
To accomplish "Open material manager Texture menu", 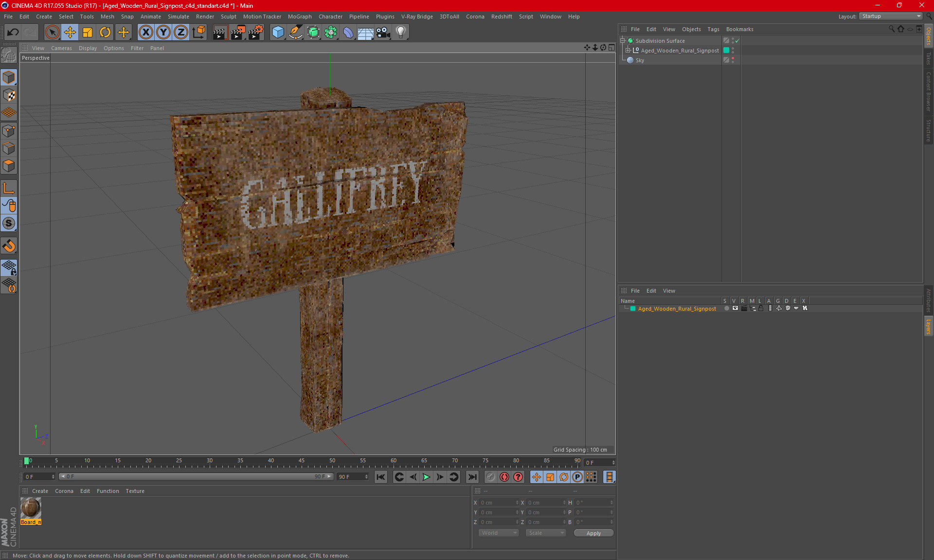I will pyautogui.click(x=135, y=491).
